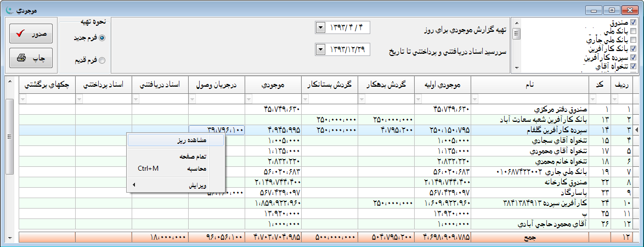644x247 pixels.
Task: Open the report day date dropdown
Action: 320,27
